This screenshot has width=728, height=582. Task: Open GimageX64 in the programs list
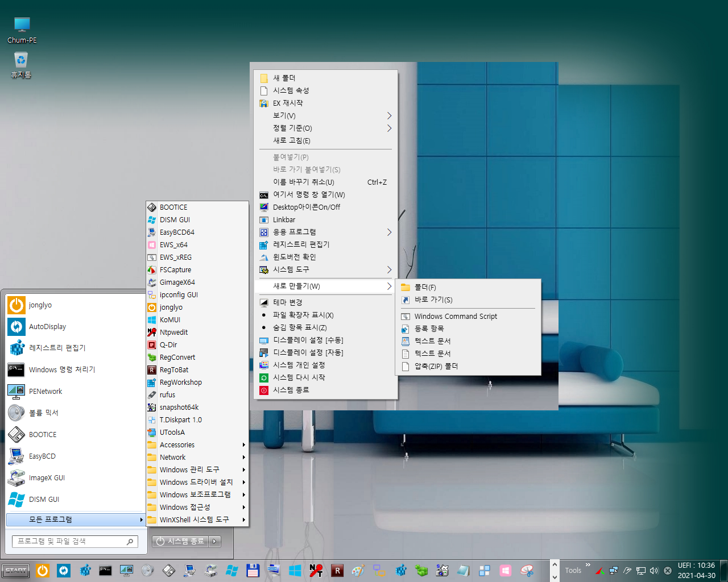tap(197, 282)
